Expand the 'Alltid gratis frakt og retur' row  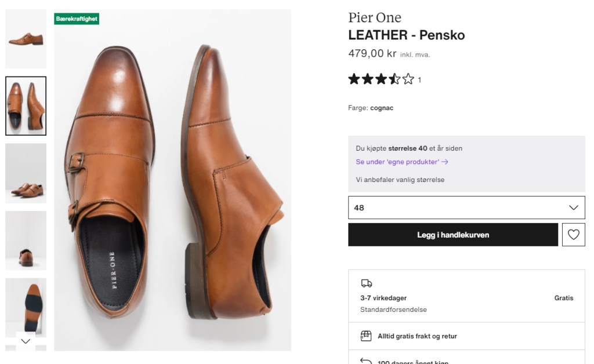click(x=466, y=336)
